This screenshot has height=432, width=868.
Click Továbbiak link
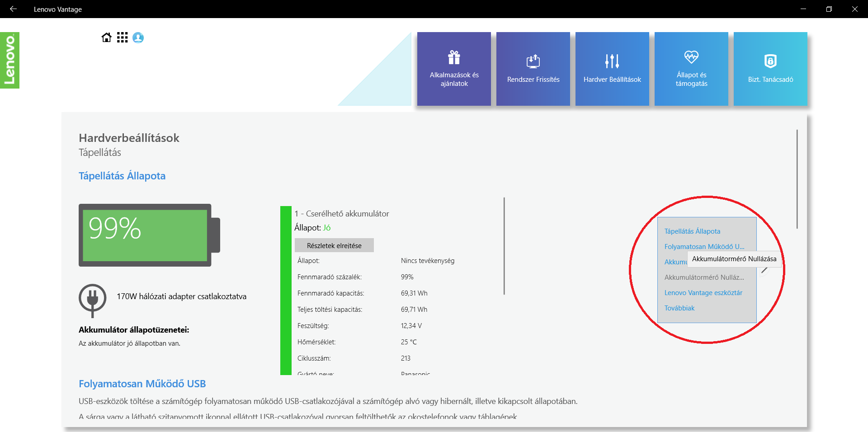(x=679, y=308)
